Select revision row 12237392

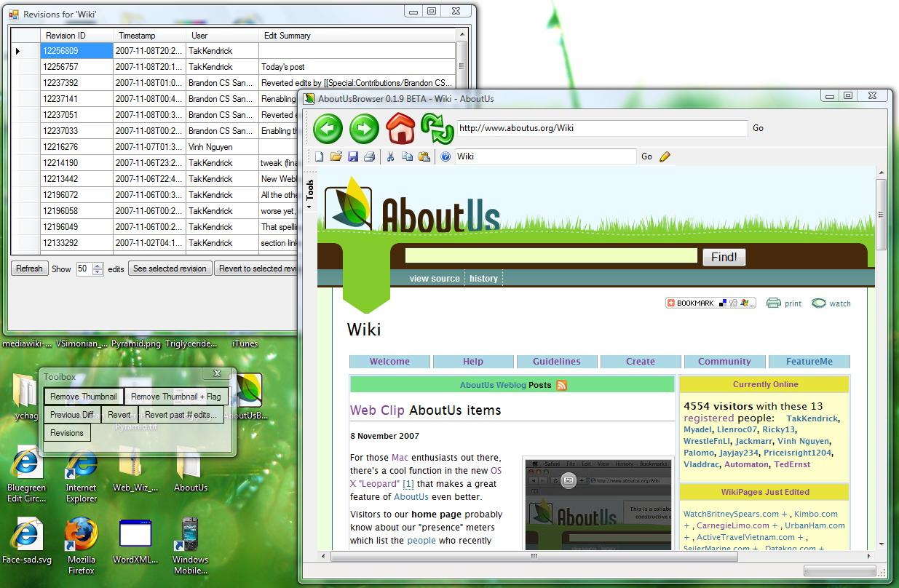[233, 83]
